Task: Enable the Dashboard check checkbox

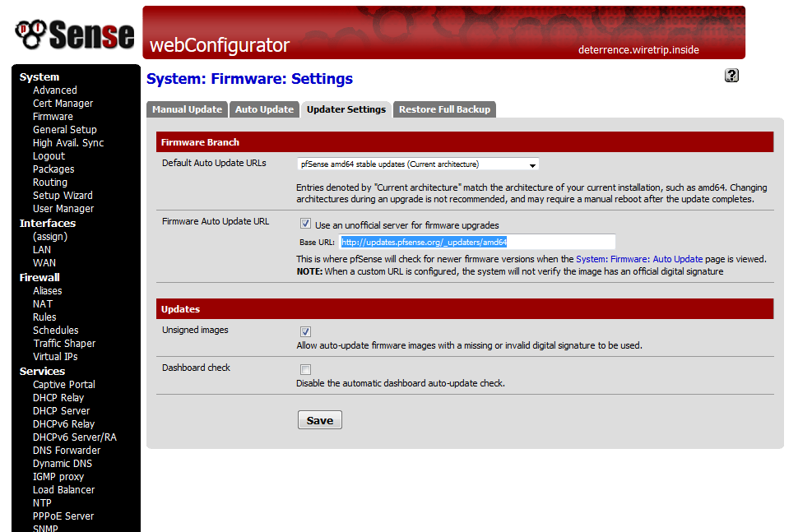Action: [305, 369]
